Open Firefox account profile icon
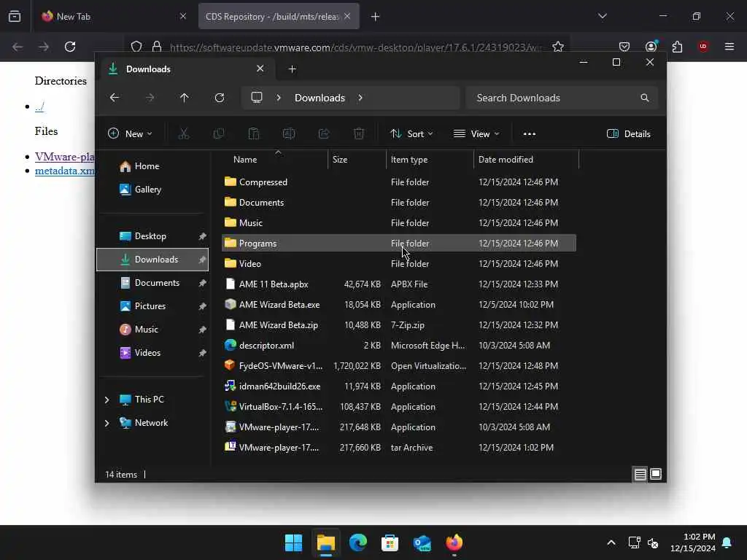 click(x=651, y=47)
